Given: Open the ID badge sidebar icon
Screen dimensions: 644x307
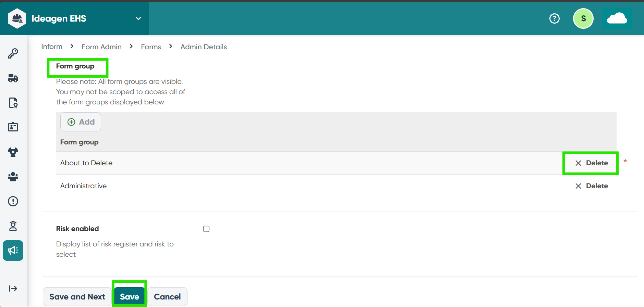Looking at the screenshot, I should tap(13, 127).
